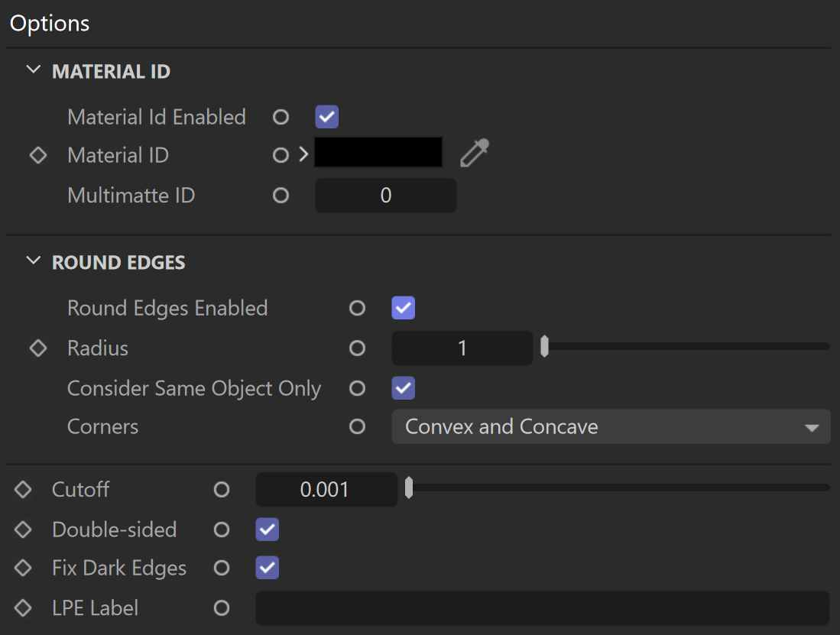Screen dimensions: 840x635
Task: Open the black Material ID color swatch
Action: coord(378,153)
